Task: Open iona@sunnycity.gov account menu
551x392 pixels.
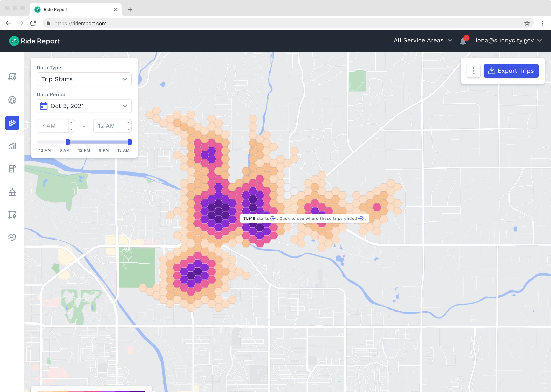Action: [x=509, y=40]
